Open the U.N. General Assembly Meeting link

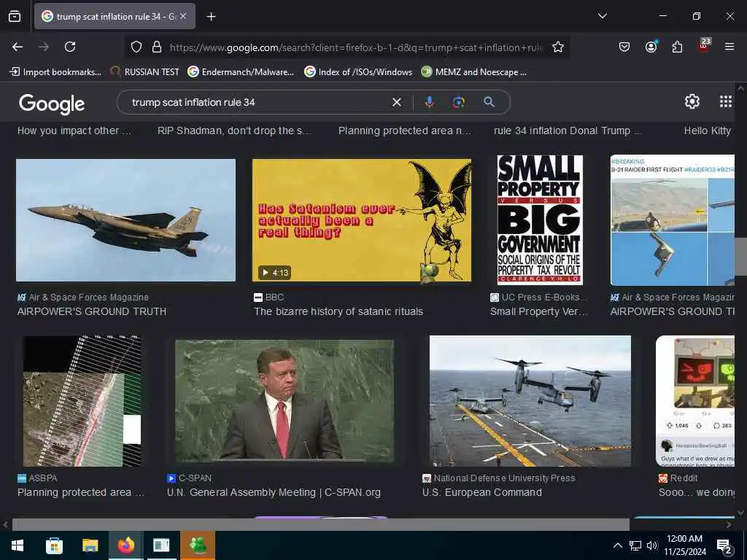click(x=274, y=492)
